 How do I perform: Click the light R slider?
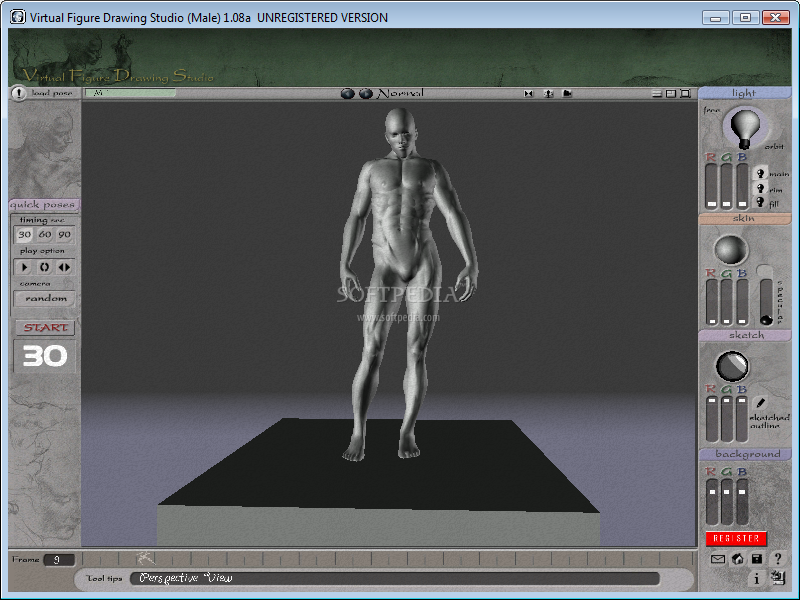(x=711, y=186)
